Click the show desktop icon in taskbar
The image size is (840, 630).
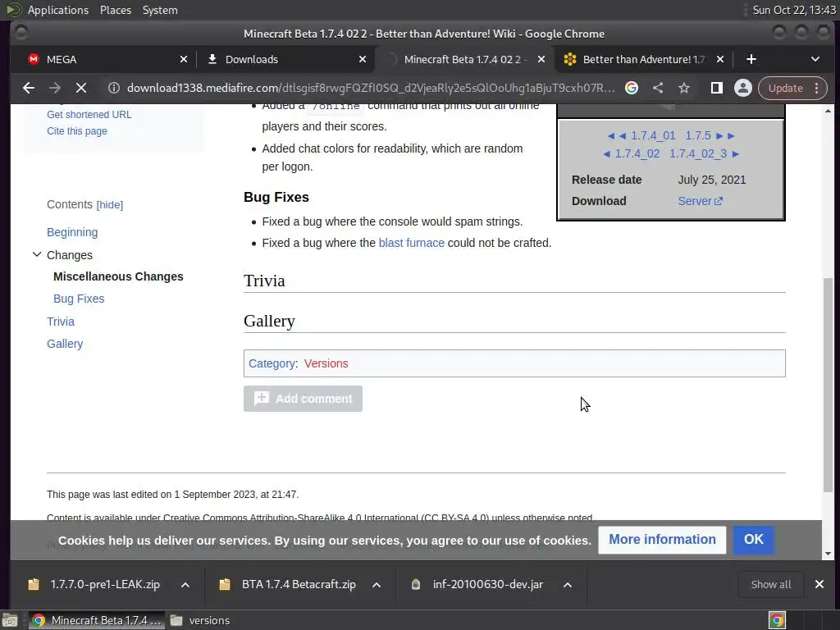(10, 620)
